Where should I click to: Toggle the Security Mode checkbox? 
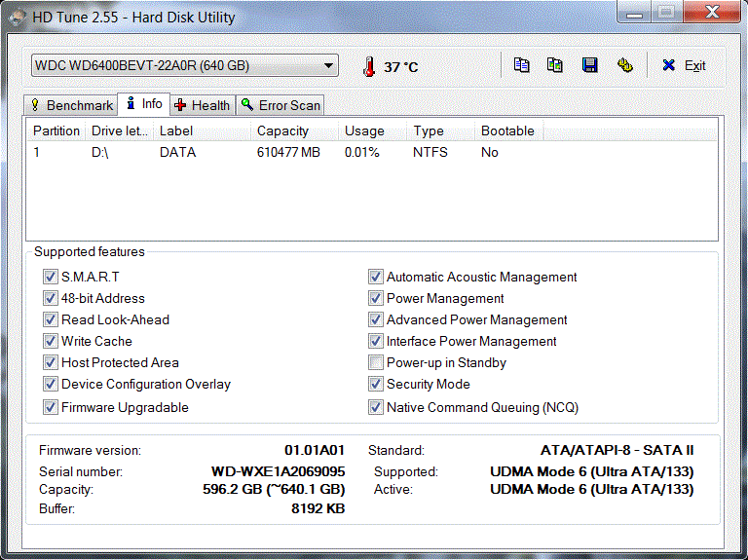tap(375, 384)
